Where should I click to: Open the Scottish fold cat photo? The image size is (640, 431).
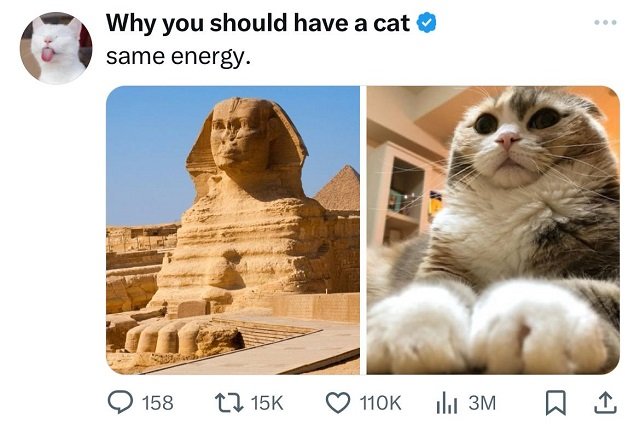point(493,230)
